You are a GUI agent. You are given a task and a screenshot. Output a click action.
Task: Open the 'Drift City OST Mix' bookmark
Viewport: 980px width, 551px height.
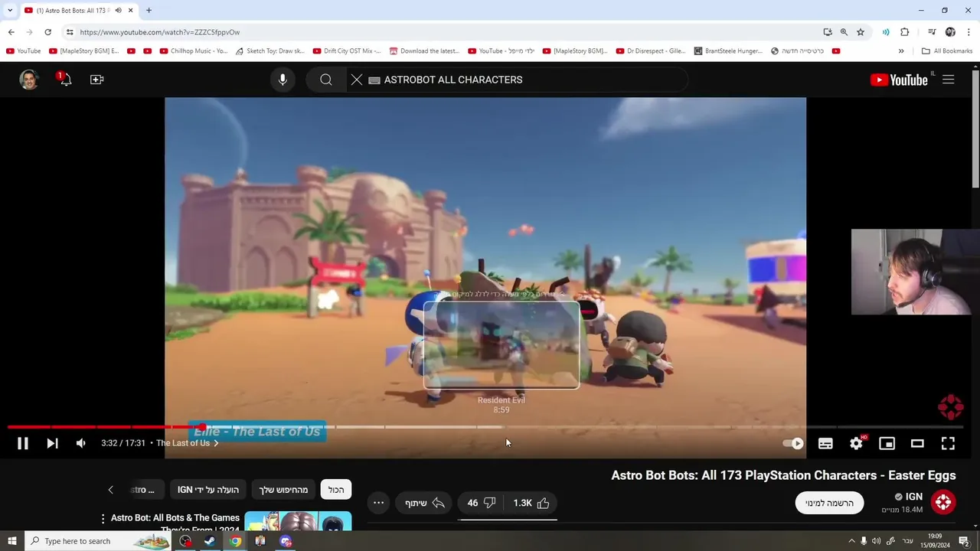pos(347,51)
